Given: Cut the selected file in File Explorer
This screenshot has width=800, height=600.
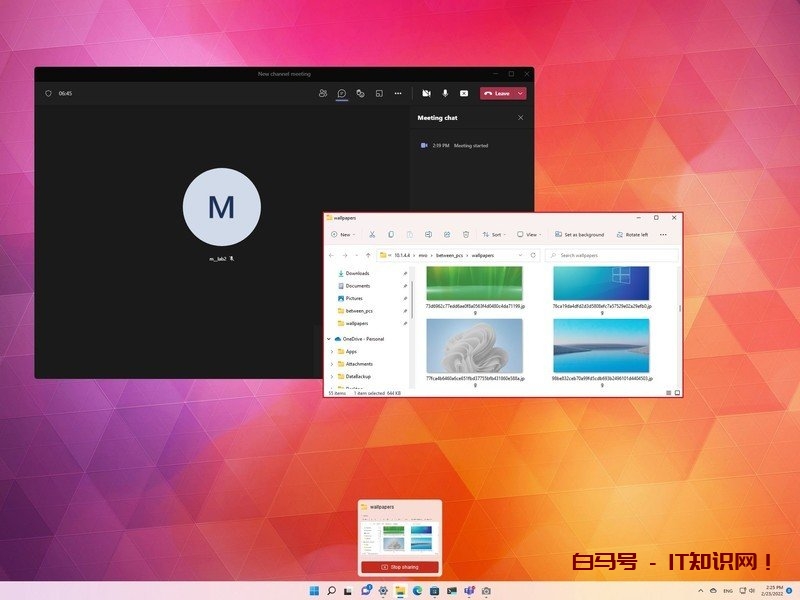Looking at the screenshot, I should (372, 235).
